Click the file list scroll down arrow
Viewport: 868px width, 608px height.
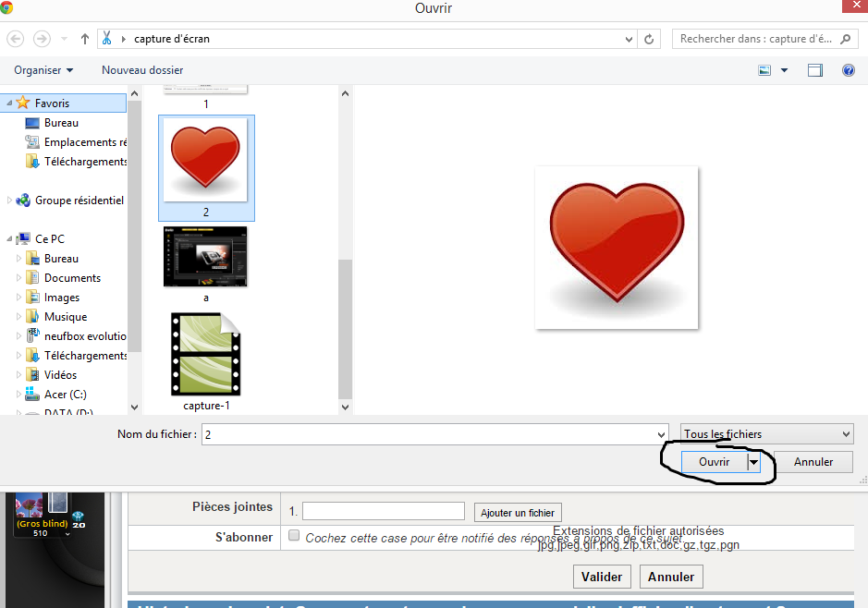345,407
